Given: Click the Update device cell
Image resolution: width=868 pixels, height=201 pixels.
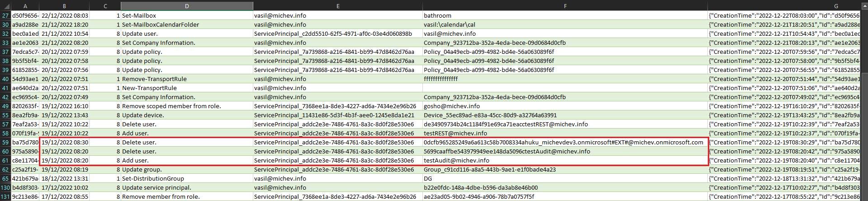Looking at the screenshot, I should click(143, 115).
